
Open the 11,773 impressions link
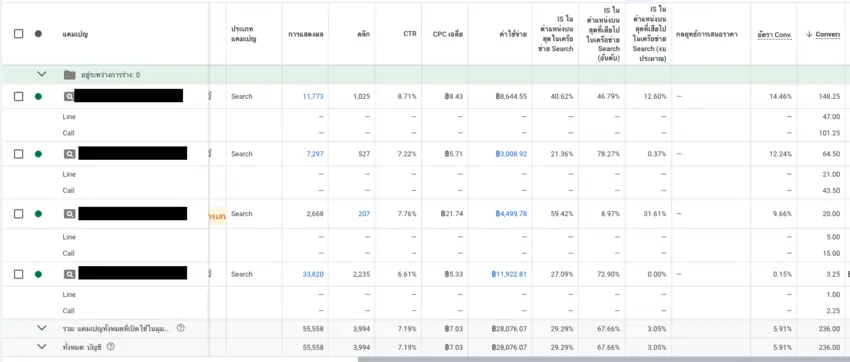click(x=313, y=96)
